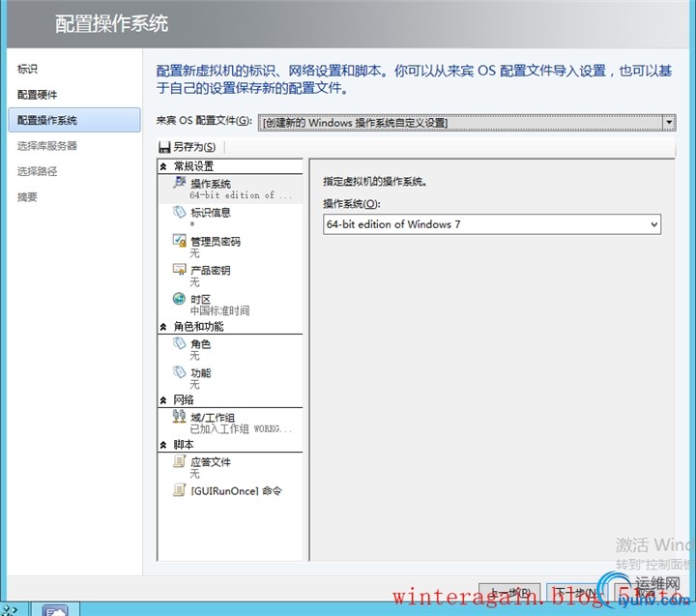Click the 中国标准时间 value text
The height and width of the screenshot is (616, 696).
[219, 310]
